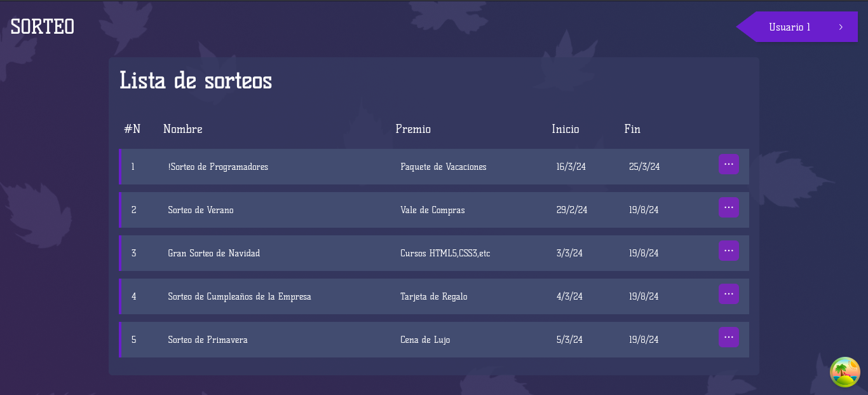The width and height of the screenshot is (868, 395).
Task: Click the SORTEO logo
Action: [43, 27]
